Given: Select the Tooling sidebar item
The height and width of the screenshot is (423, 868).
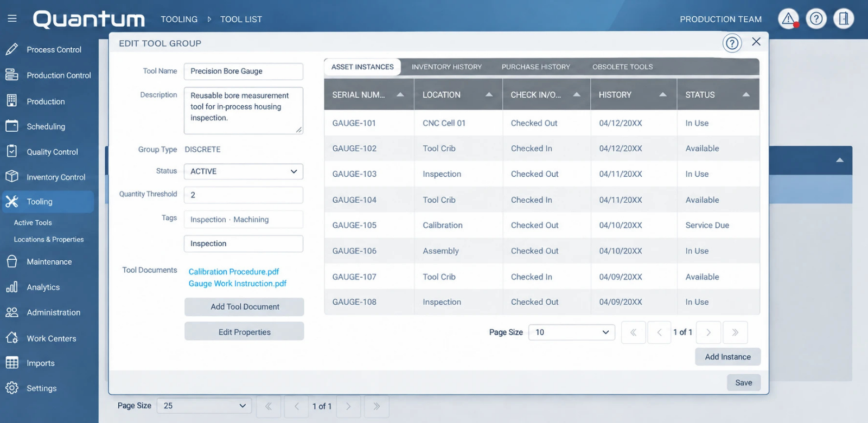Looking at the screenshot, I should [x=47, y=202].
